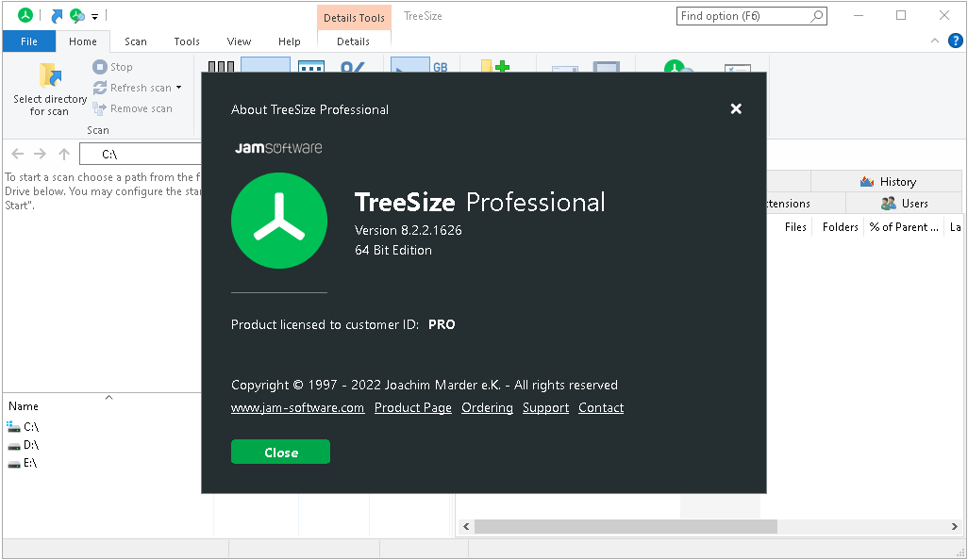Click the JAM Software logo
The height and width of the screenshot is (560, 968).
point(278,148)
